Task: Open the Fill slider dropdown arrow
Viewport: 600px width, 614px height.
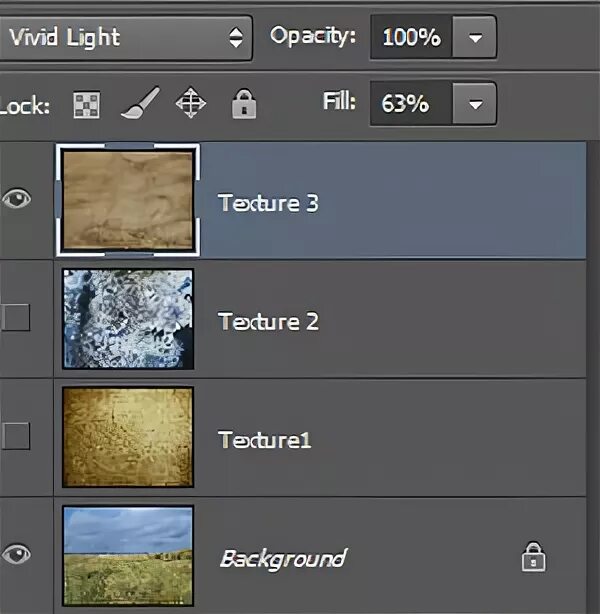Action: tap(475, 103)
